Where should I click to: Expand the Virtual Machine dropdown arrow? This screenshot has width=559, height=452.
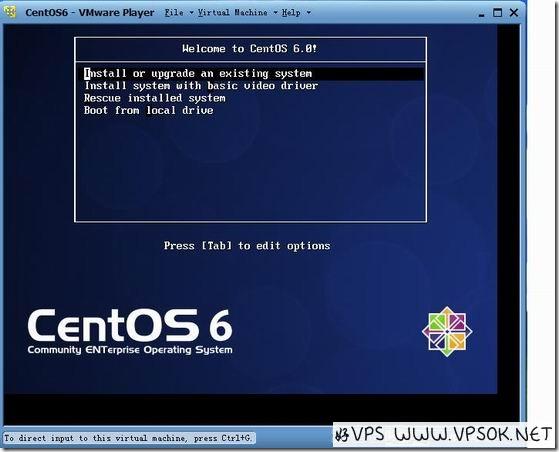pos(275,13)
